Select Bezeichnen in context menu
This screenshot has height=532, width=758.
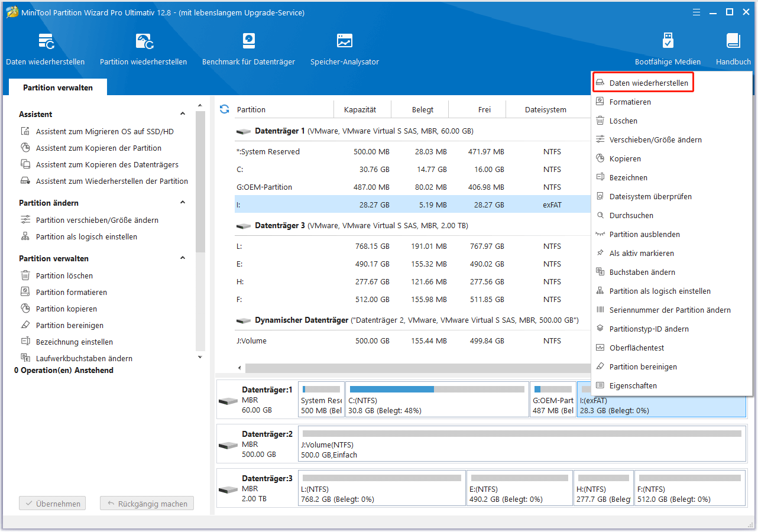(672, 177)
